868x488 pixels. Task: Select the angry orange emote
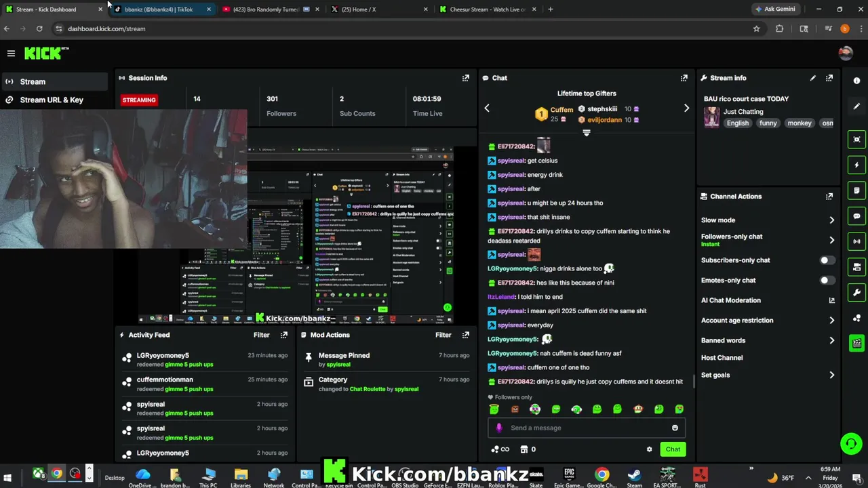pos(515,409)
